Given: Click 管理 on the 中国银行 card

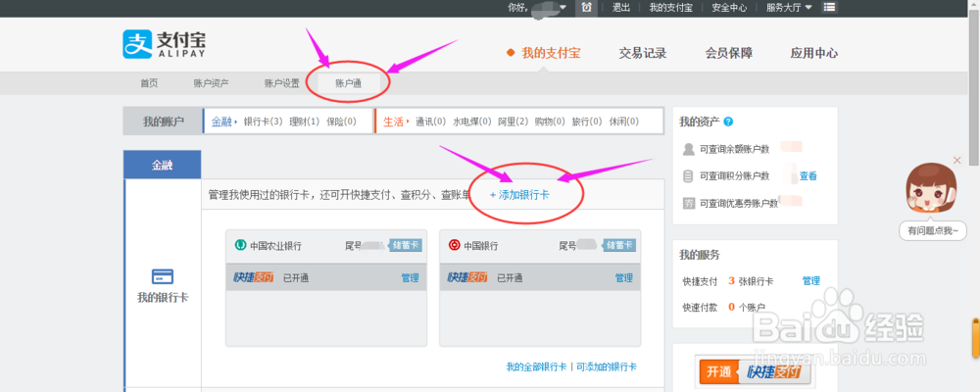Looking at the screenshot, I should pos(623,278).
